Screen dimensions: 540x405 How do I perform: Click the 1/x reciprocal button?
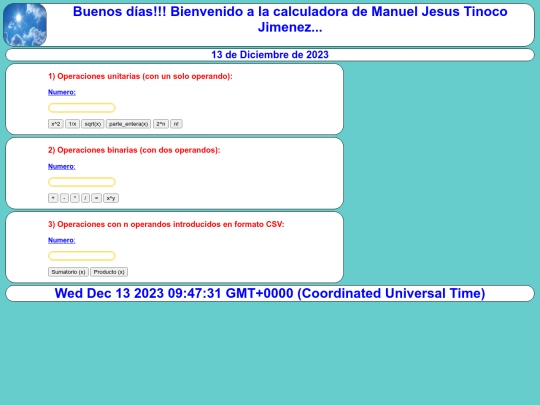tap(72, 124)
